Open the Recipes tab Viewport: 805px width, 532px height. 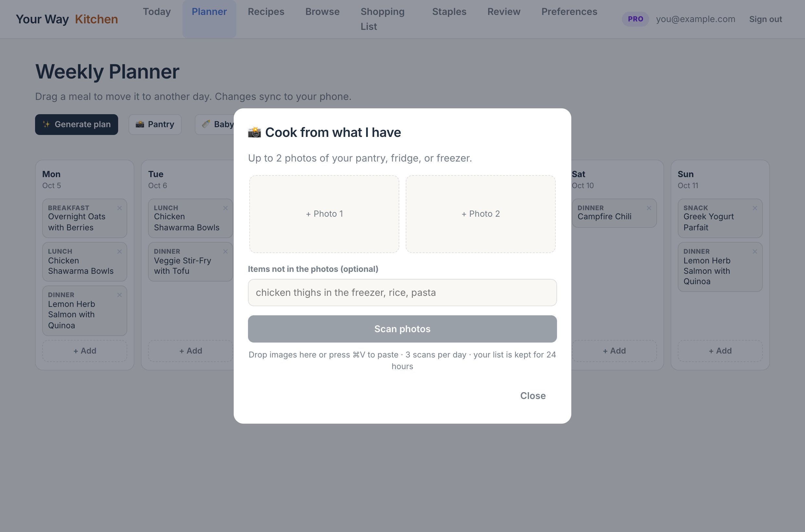click(266, 12)
